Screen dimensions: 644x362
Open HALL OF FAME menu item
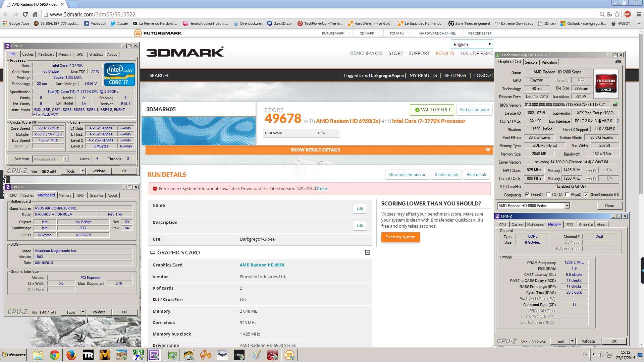477,53
